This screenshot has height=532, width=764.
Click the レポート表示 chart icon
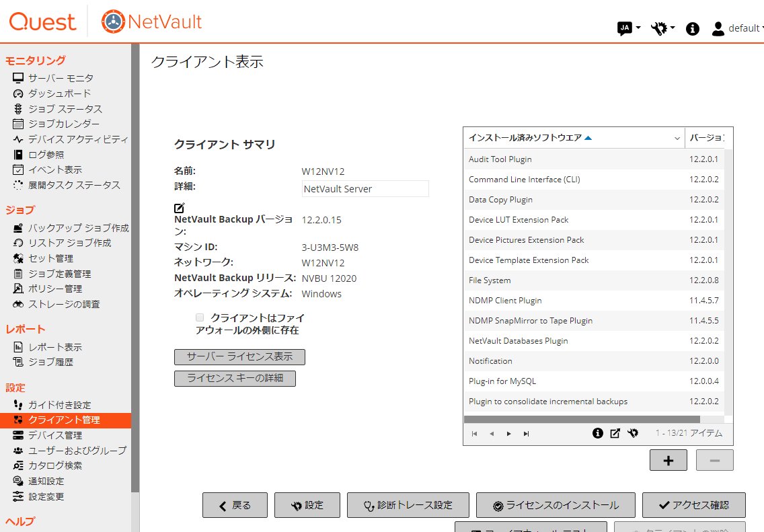[x=18, y=347]
